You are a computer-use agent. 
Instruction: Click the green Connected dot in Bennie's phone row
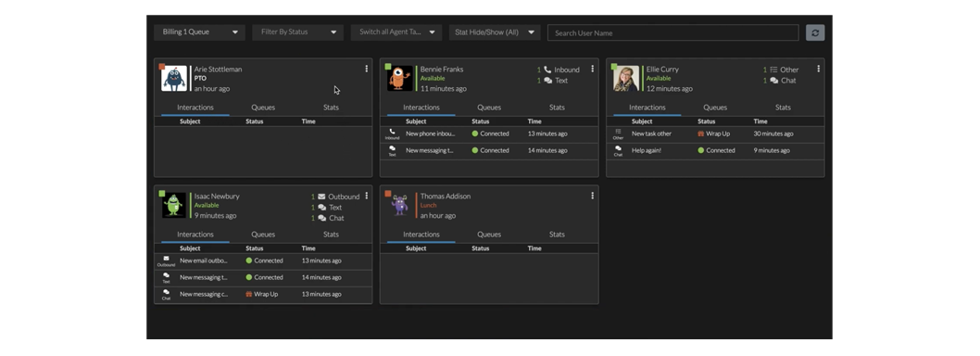[475, 133]
